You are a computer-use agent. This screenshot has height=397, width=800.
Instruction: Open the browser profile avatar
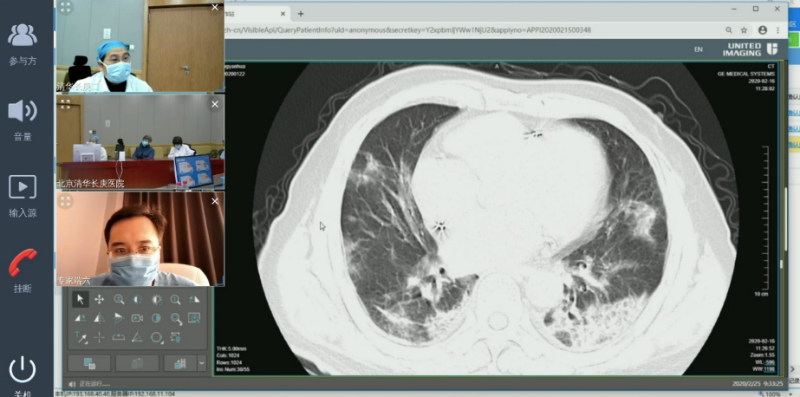point(763,30)
